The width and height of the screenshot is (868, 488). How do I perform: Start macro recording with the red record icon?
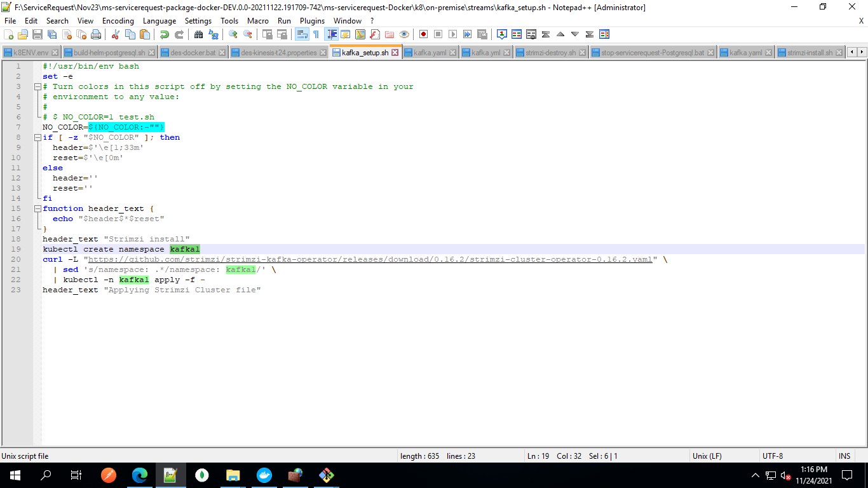click(423, 34)
